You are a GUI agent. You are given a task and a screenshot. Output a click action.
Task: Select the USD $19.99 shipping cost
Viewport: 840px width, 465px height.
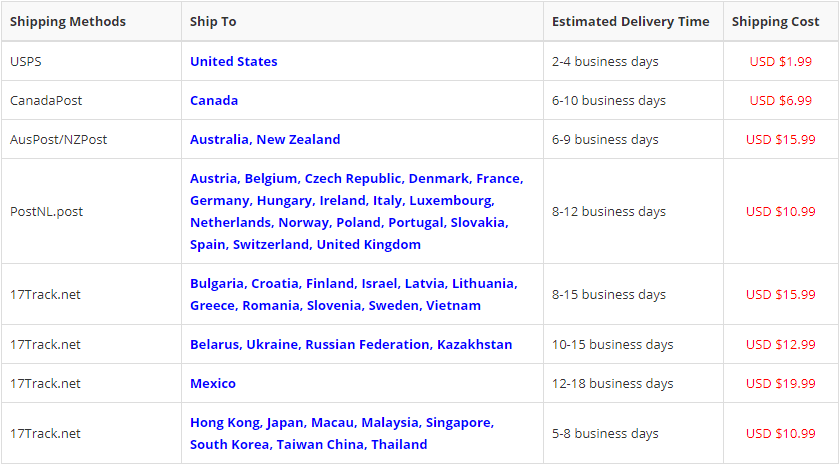(x=780, y=383)
